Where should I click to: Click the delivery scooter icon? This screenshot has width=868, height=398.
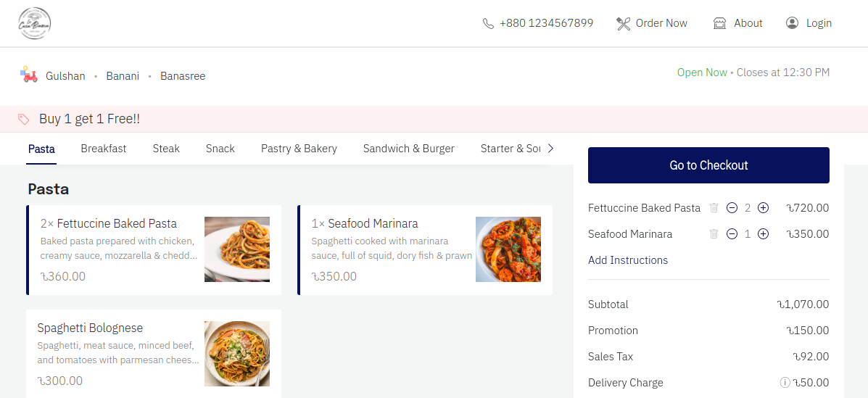click(x=29, y=74)
